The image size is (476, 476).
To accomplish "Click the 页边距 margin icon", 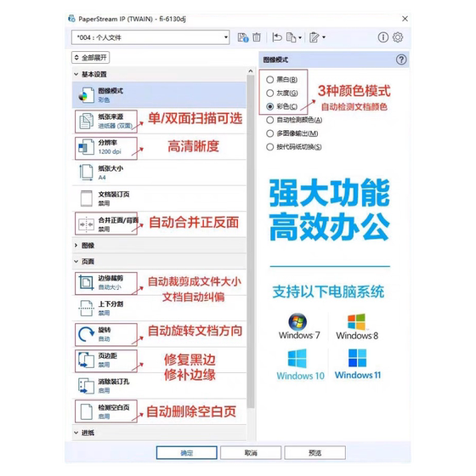I will pyautogui.click(x=87, y=360).
